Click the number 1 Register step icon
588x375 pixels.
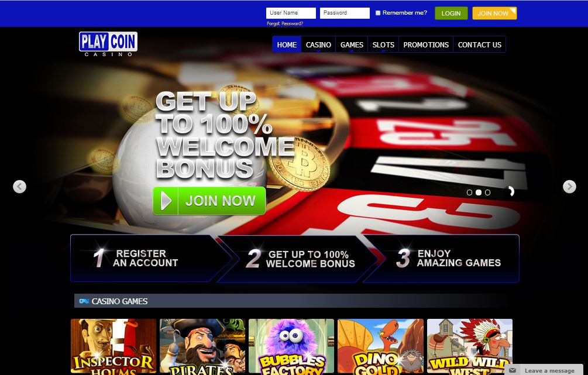[99, 258]
